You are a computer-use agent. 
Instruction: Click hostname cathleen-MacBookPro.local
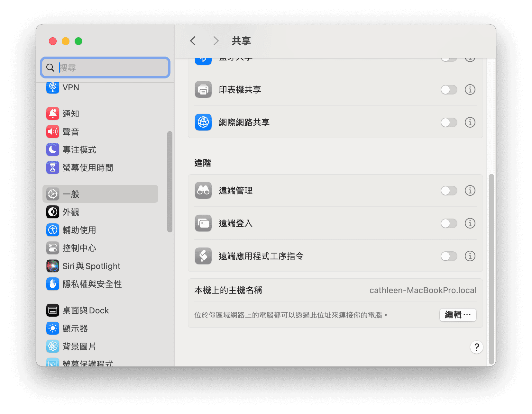423,290
